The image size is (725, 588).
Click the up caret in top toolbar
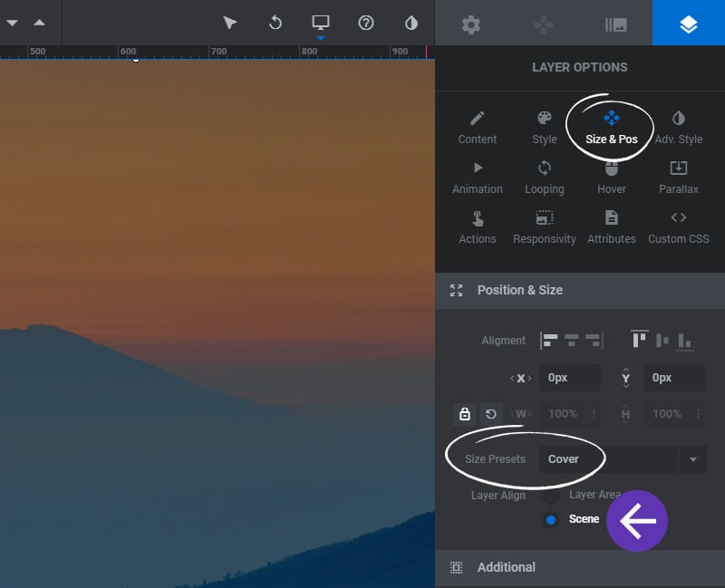[39, 22]
